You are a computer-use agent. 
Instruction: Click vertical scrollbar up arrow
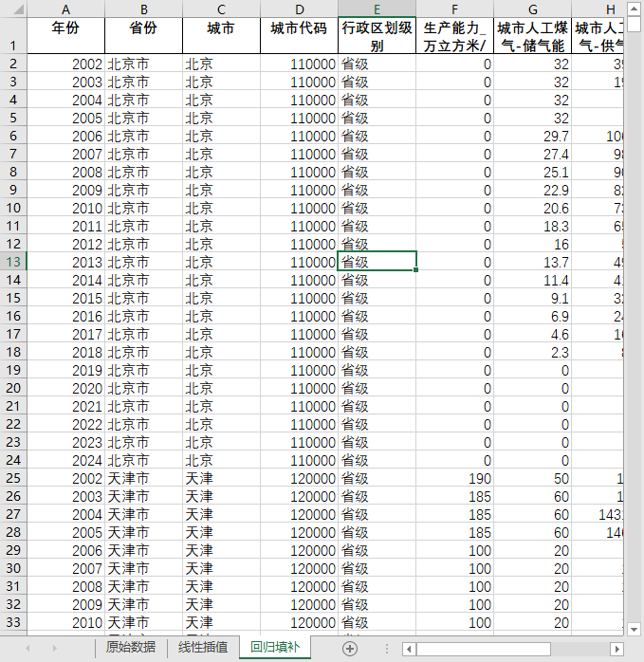[x=634, y=9]
